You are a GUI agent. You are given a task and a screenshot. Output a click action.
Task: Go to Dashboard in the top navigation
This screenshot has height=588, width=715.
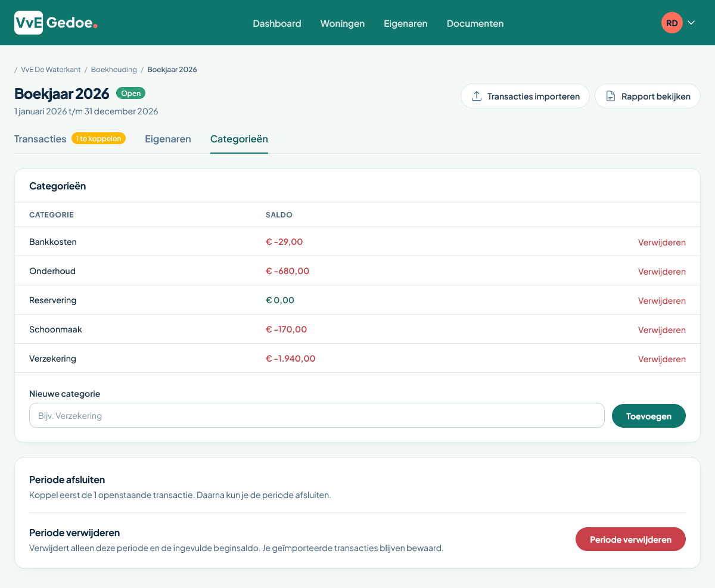[x=277, y=24]
